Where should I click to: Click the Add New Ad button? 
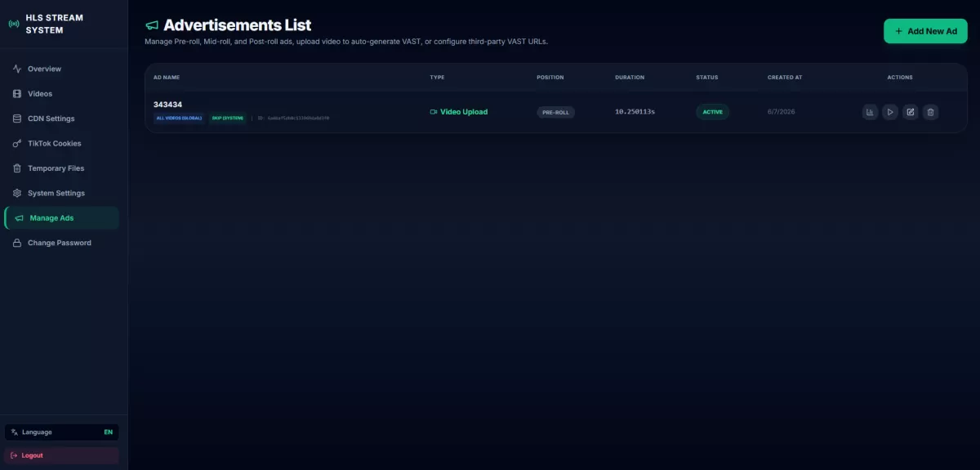click(925, 31)
